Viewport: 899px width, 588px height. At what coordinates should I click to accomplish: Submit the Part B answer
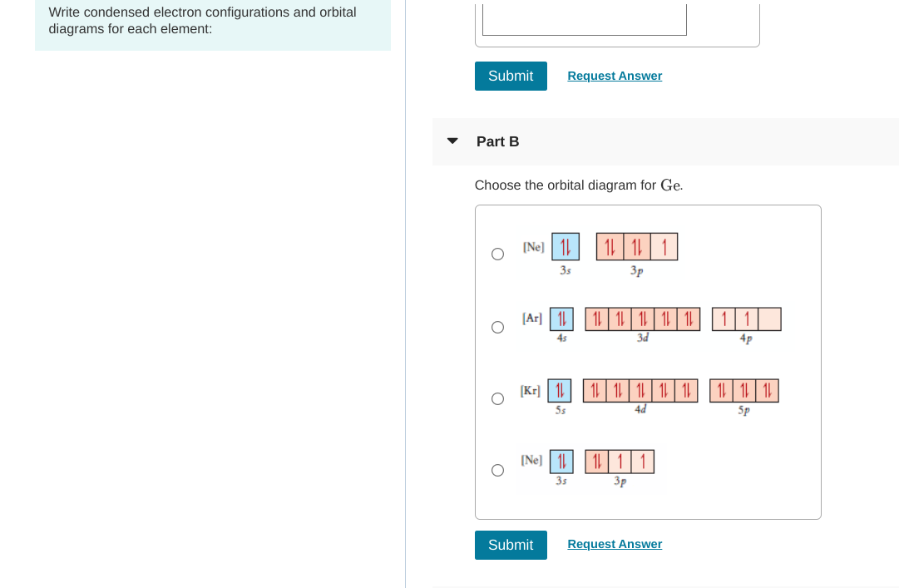coord(511,545)
